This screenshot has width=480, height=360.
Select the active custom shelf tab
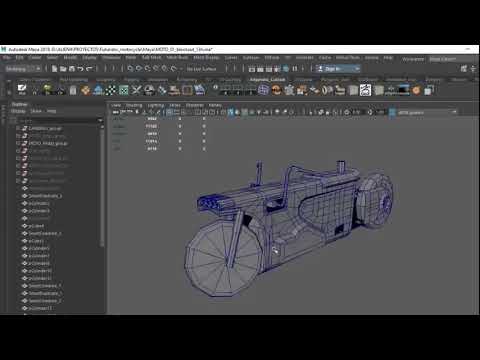coord(268,80)
